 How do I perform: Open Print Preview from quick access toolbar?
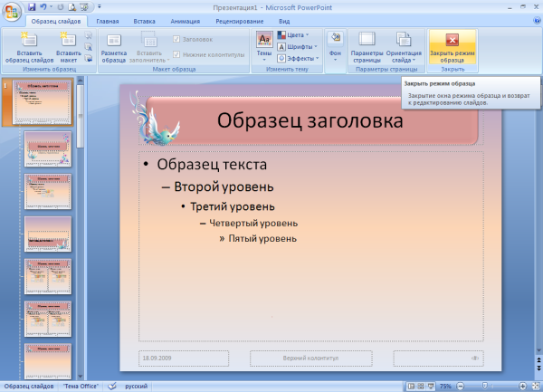click(x=72, y=7)
